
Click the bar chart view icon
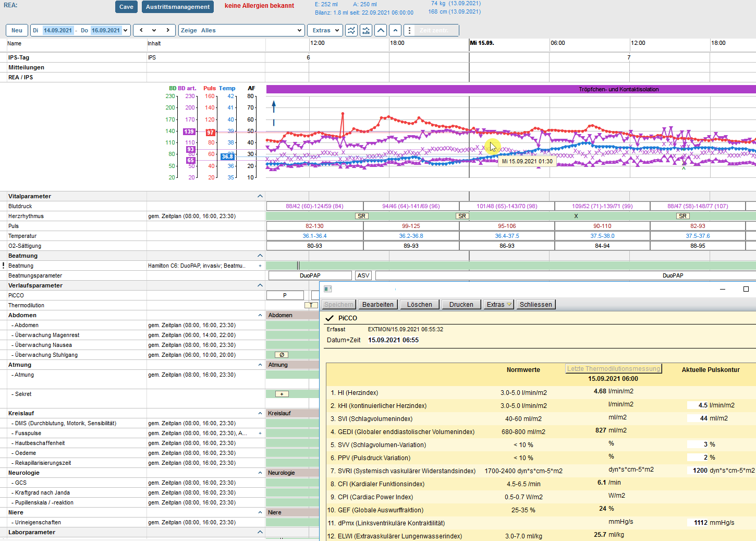[x=366, y=30]
